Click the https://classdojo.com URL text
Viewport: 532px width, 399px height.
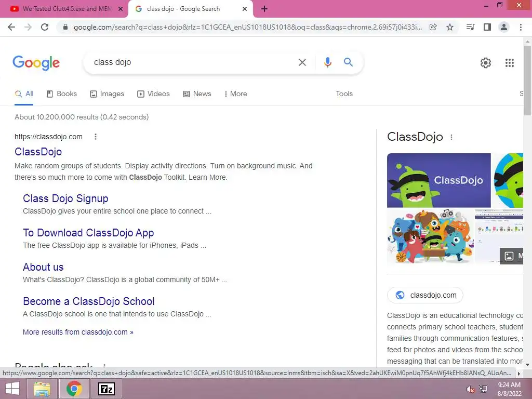point(48,137)
